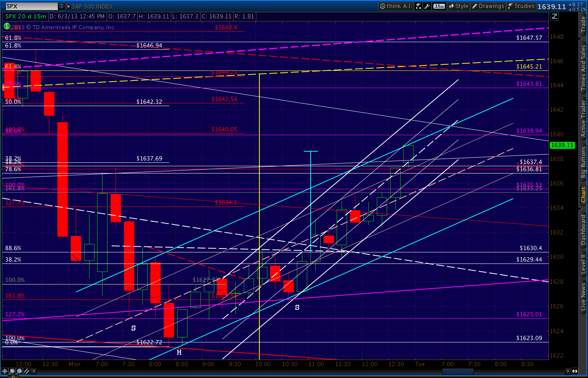The width and height of the screenshot is (588, 378).
Task: Open chart settings wrench icon
Action: 427,6
